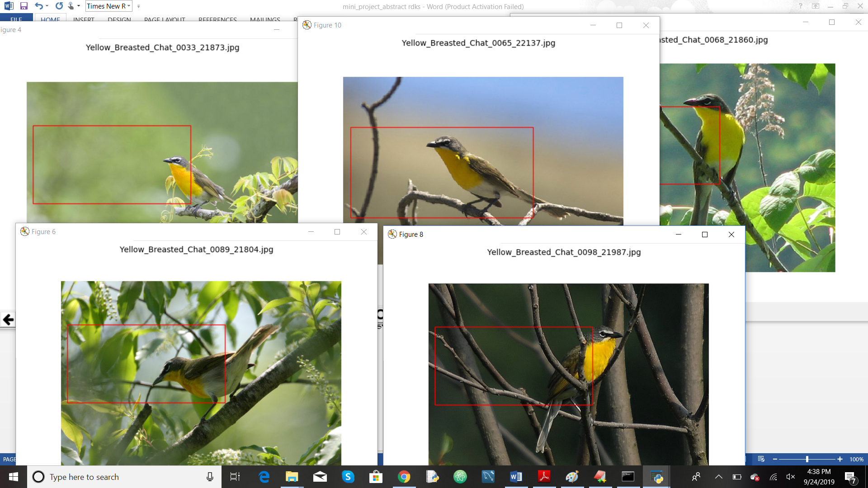Viewport: 868px width, 488px height.
Task: Open the Atom editor taskbar icon
Action: (460, 477)
